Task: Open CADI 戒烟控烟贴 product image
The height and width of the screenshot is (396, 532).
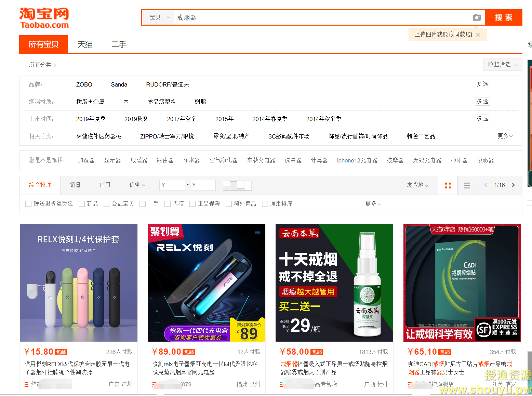Action: pos(462,283)
